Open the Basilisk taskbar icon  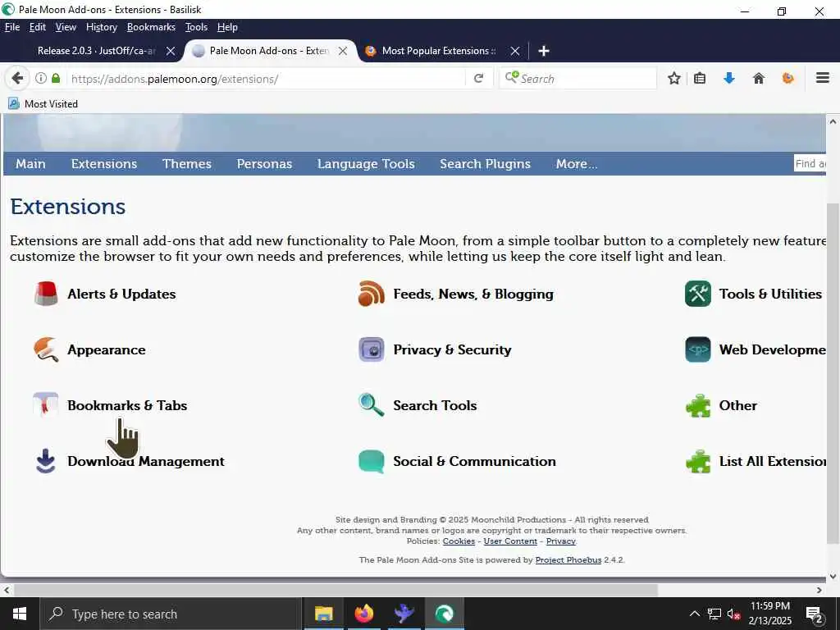pos(444,614)
